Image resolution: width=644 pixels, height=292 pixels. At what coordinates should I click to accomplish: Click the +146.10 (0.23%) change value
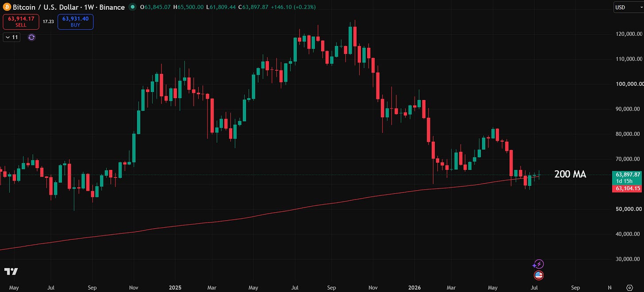pyautogui.click(x=294, y=8)
